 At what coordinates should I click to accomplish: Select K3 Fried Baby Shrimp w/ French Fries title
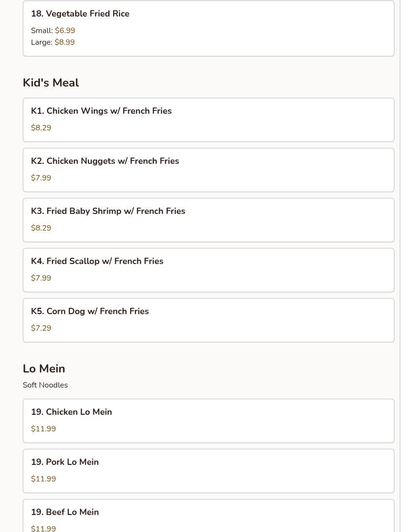pos(108,211)
